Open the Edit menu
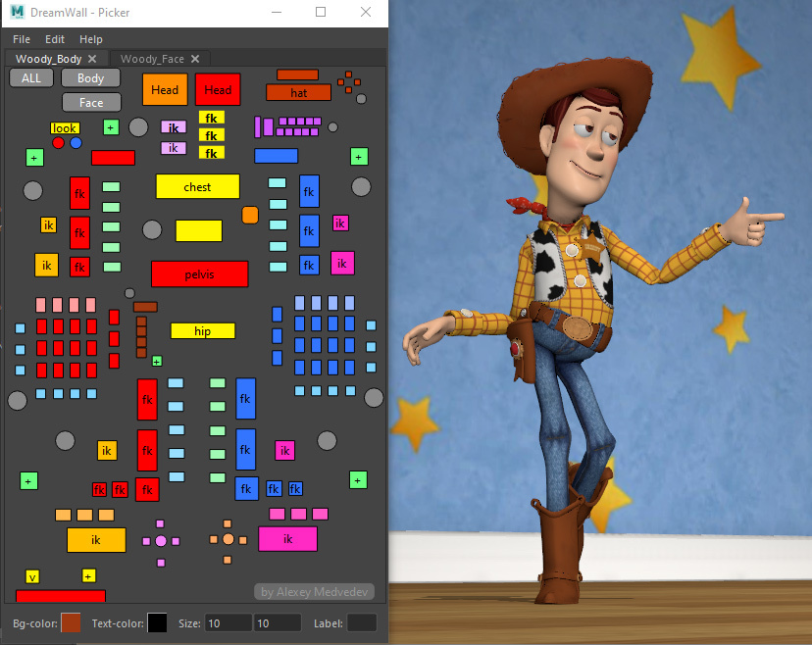This screenshot has width=812, height=645. pos(54,39)
